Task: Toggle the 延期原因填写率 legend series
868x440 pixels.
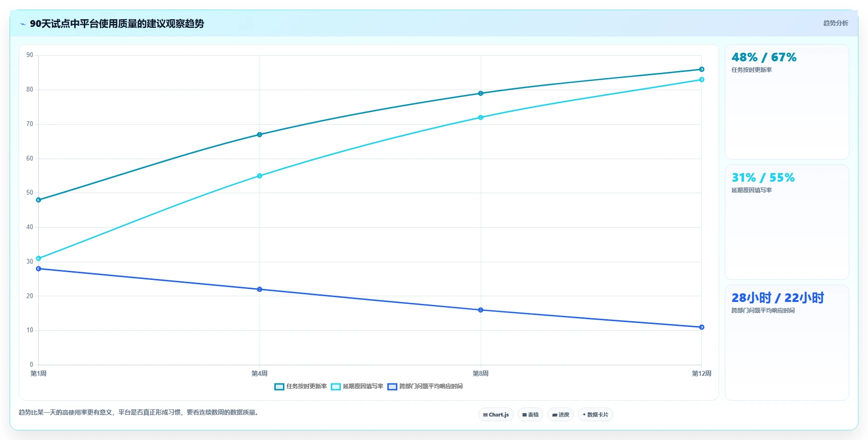Action: pos(357,386)
